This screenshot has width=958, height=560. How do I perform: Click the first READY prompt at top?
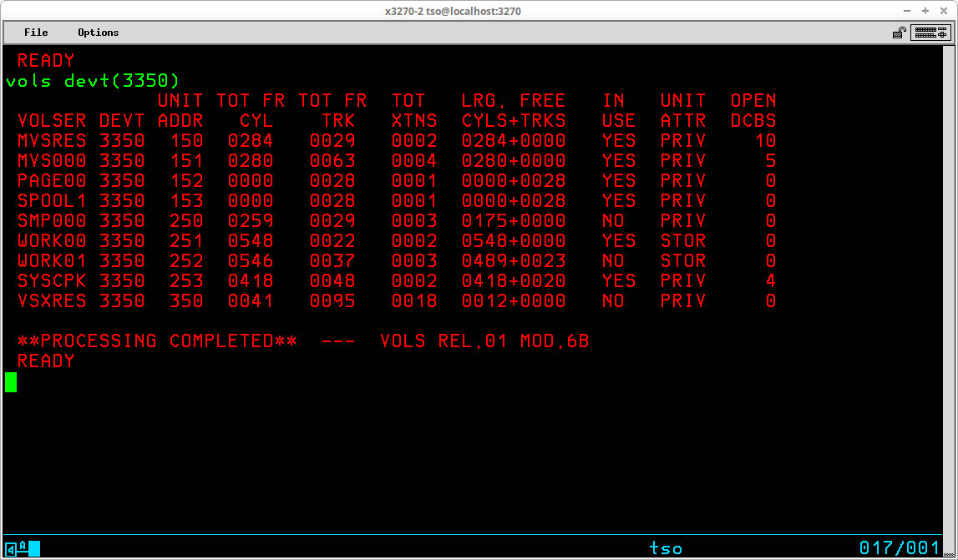(x=46, y=60)
